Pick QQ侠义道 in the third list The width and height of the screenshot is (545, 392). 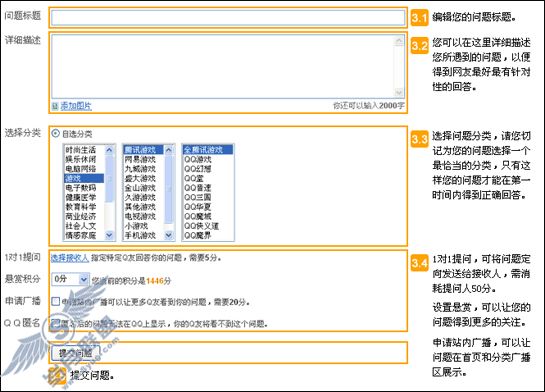[x=208, y=226]
